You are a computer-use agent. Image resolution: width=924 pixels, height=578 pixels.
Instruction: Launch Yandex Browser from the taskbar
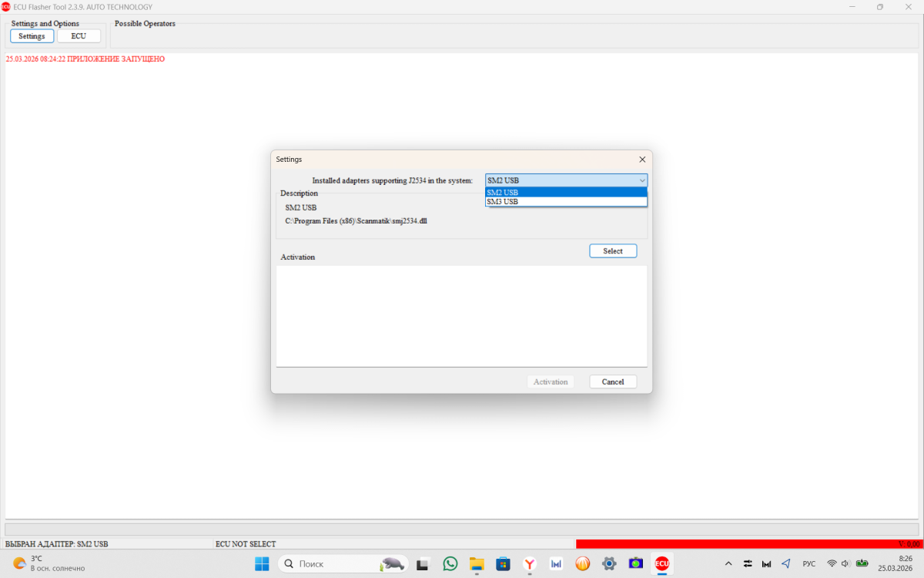[530, 563]
